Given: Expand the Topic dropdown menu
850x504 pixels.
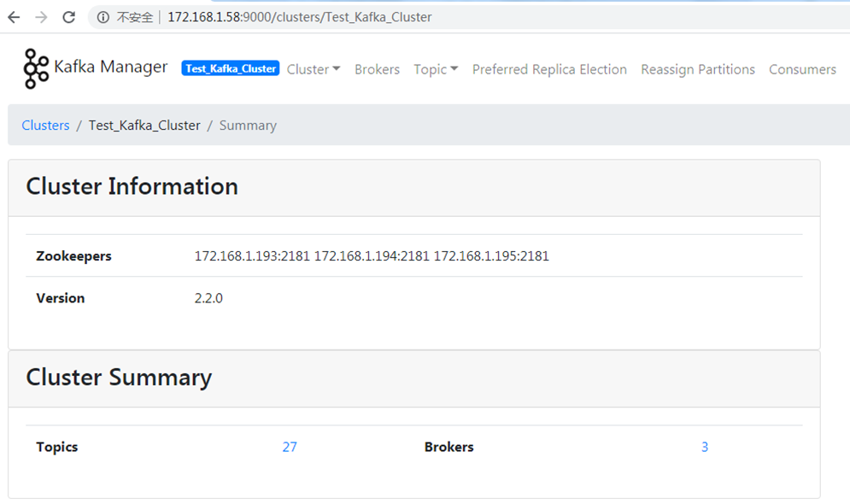Looking at the screenshot, I should (436, 69).
